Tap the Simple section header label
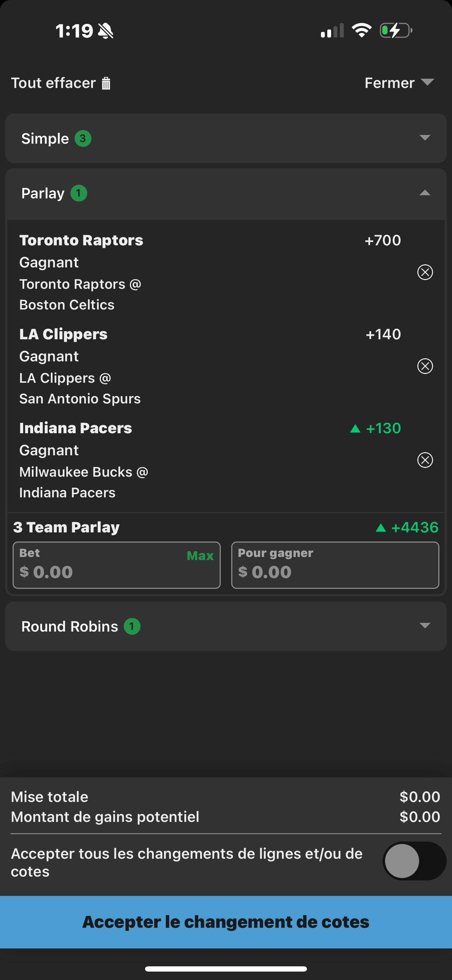 pos(45,138)
